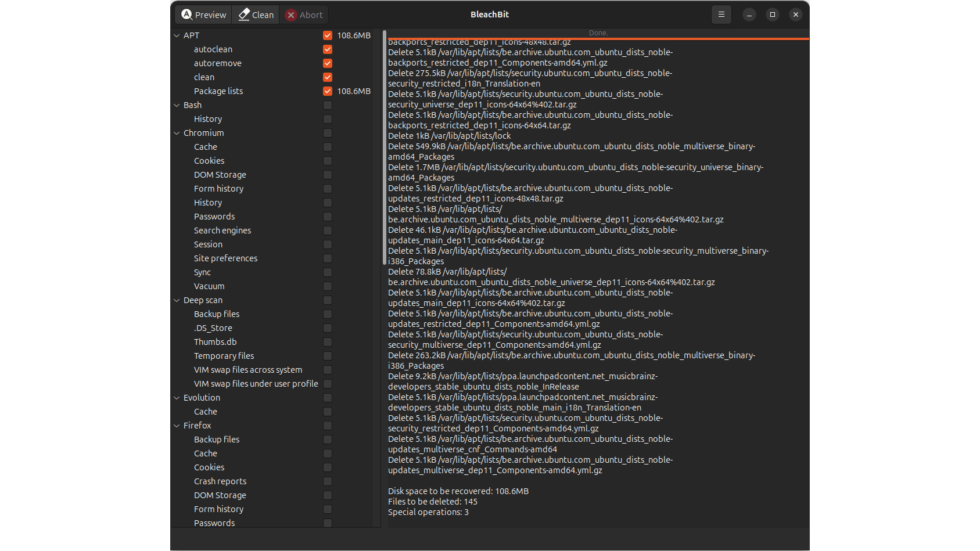Click the 'Delete 1kB /var/lib/apt/lists/lock' log line
The width and height of the screenshot is (980, 551).
point(450,136)
